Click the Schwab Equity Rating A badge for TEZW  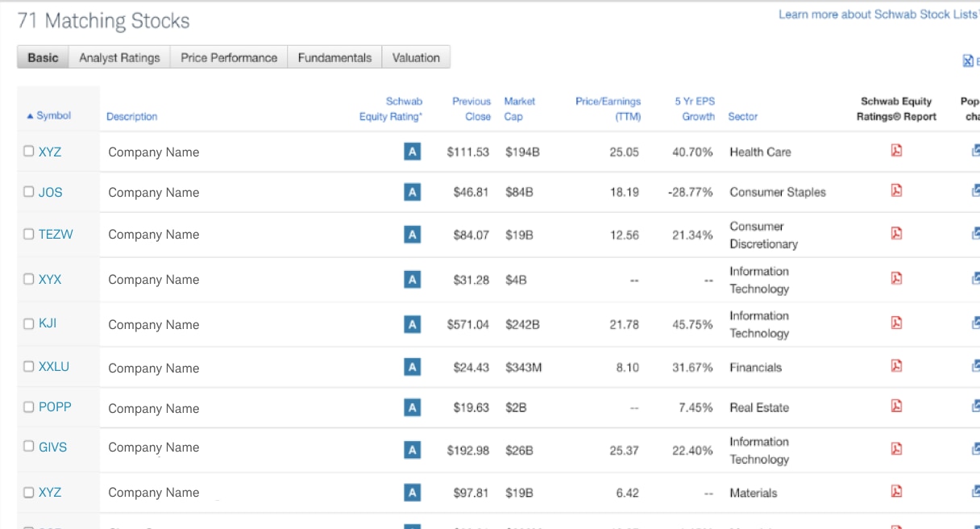click(412, 234)
